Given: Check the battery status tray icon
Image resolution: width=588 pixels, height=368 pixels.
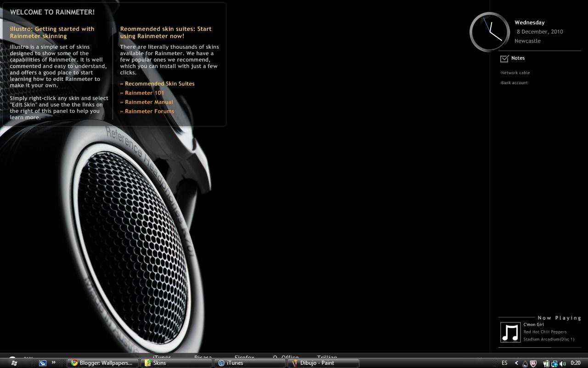Looking at the screenshot, I should pyautogui.click(x=547, y=363).
